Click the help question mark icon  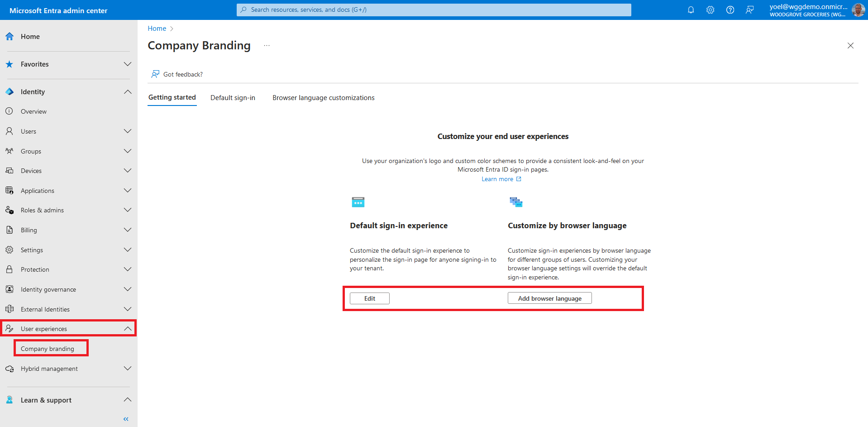(730, 10)
